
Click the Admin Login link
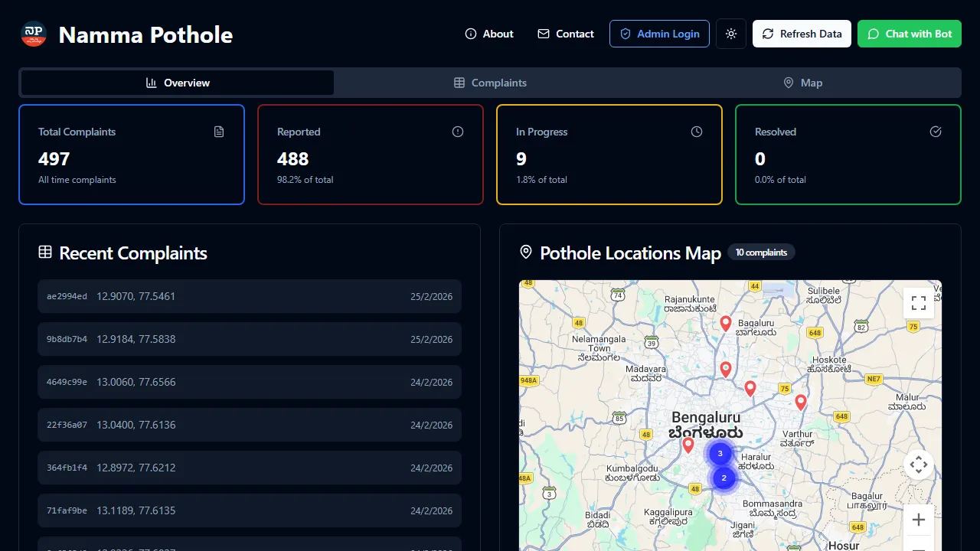pos(659,34)
